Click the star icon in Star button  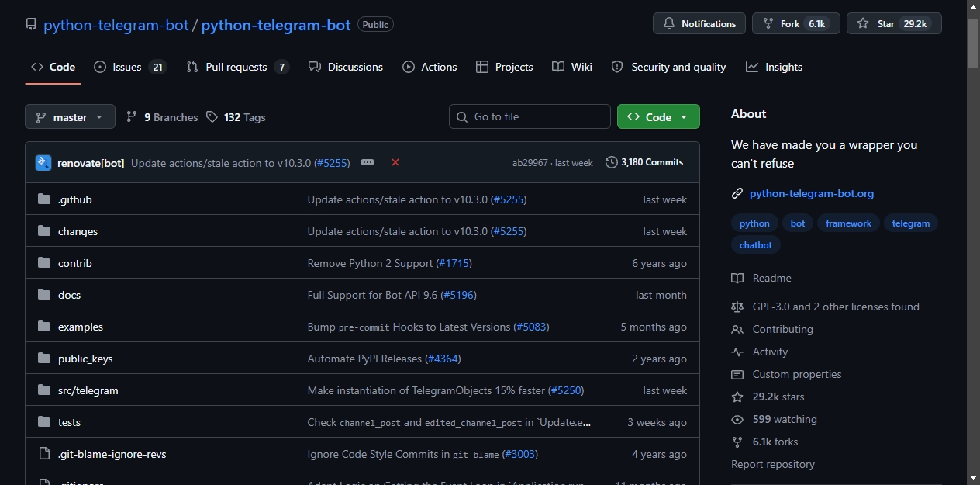(863, 24)
